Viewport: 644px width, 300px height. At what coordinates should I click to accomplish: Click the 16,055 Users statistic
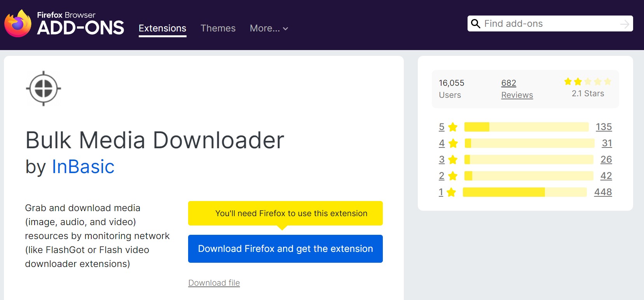click(x=452, y=89)
